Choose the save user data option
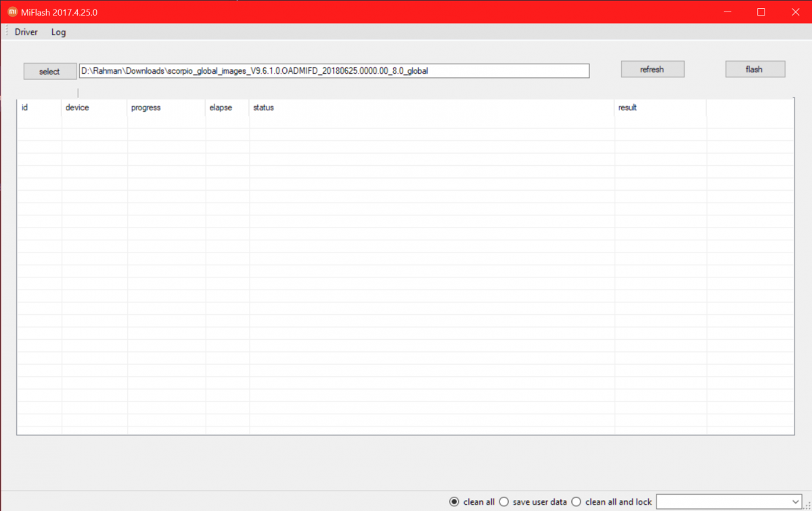The image size is (812, 511). [533, 502]
